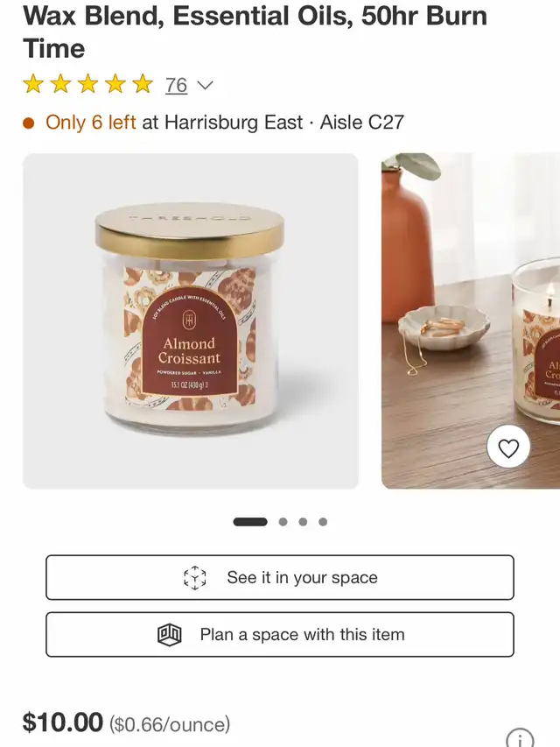560x747 pixels.
Task: Expand ratings breakdown chevron next to 76
Action: [x=205, y=85]
